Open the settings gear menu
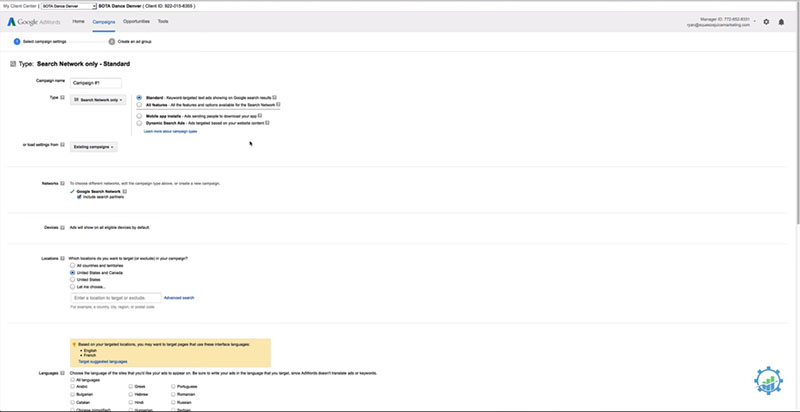This screenshot has width=800, height=412. coord(766,21)
